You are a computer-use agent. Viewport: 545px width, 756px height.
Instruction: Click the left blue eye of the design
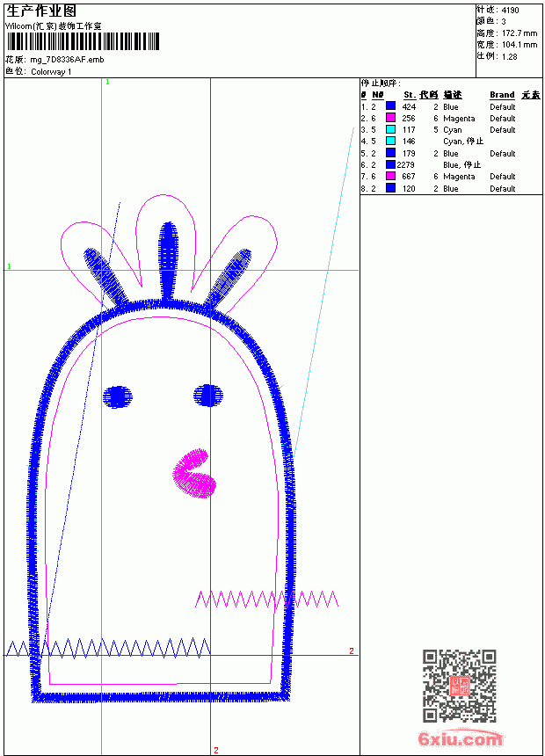click(117, 396)
